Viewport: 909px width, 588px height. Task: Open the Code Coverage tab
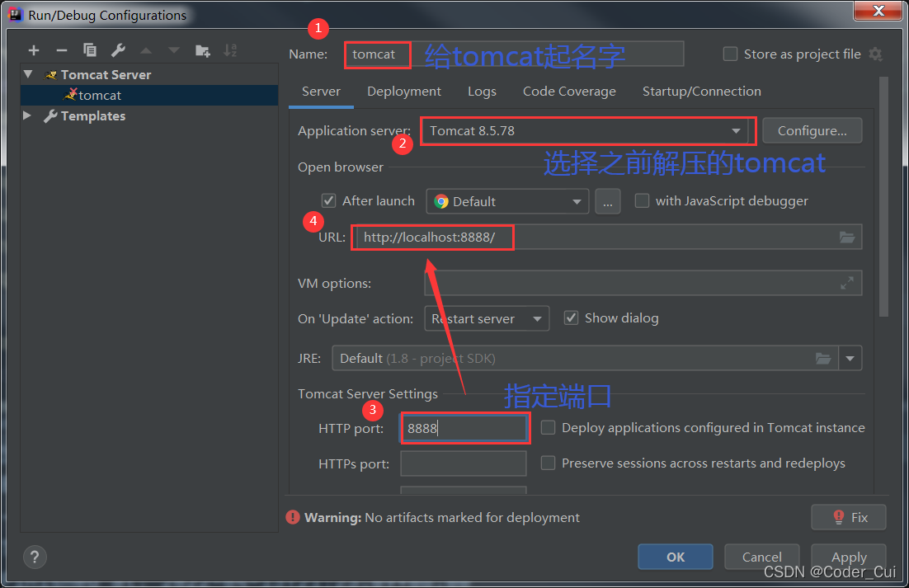(x=569, y=92)
